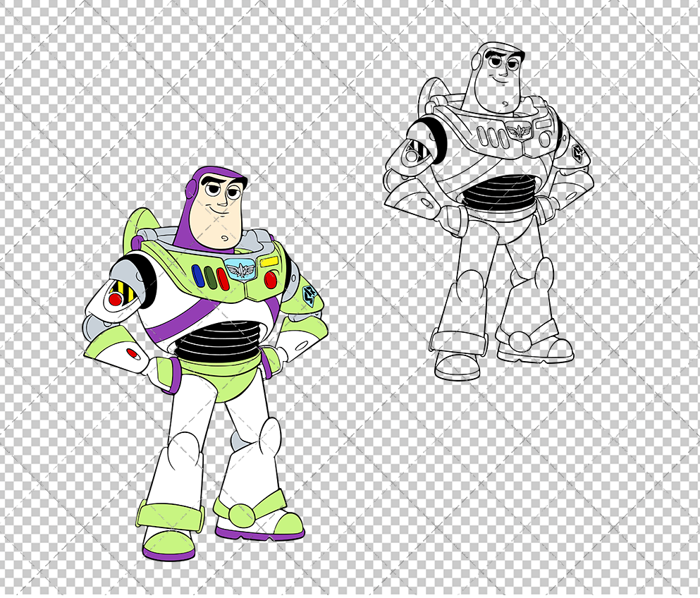
Task: Select the black-and-white outline Buzz Lightyear drawing
Action: click(490, 212)
